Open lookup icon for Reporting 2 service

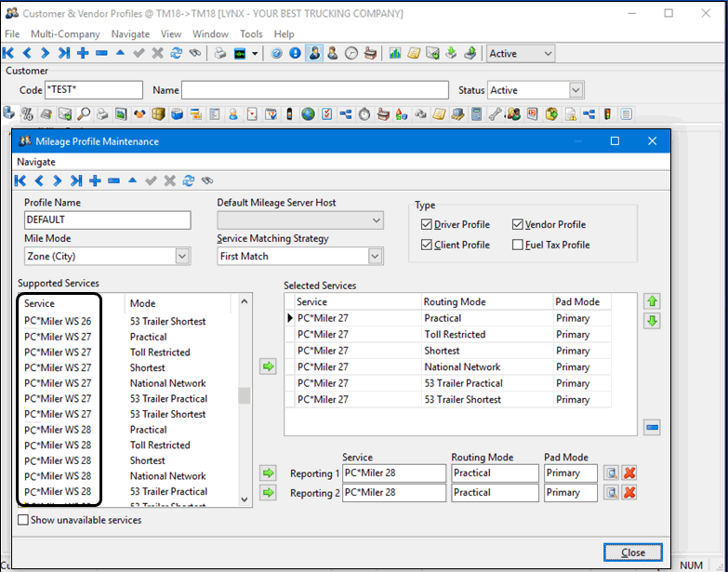coord(611,493)
